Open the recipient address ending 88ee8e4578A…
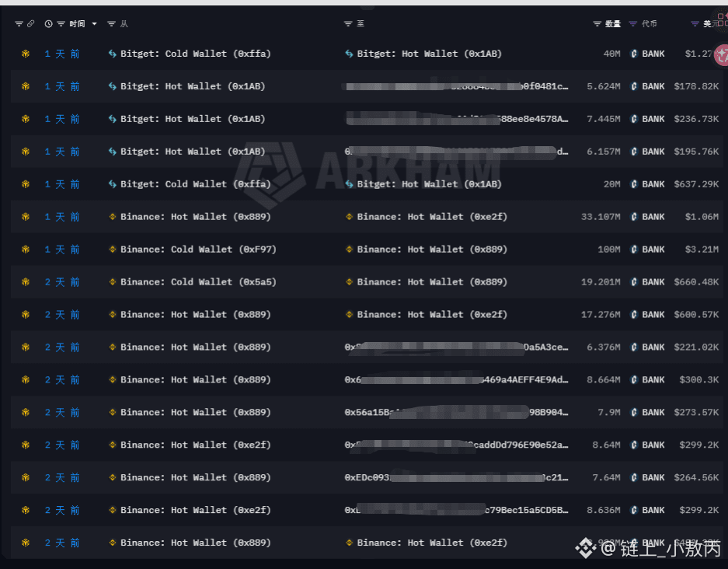 click(456, 119)
